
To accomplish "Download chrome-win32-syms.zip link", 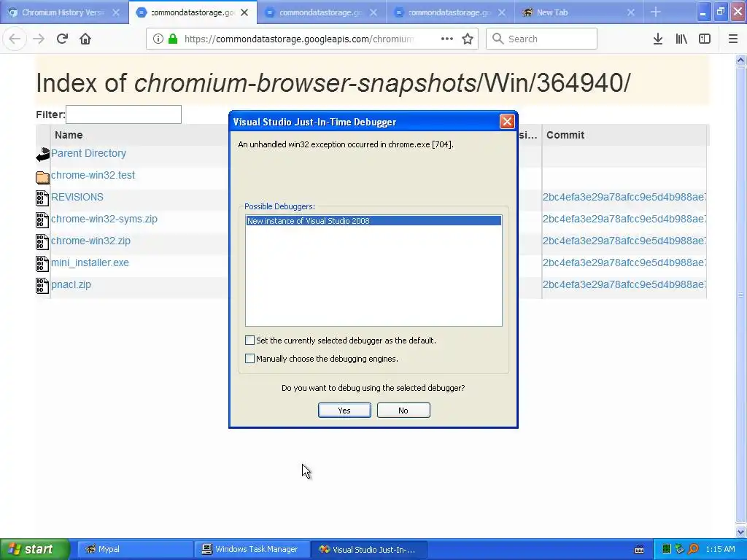I will [x=104, y=219].
